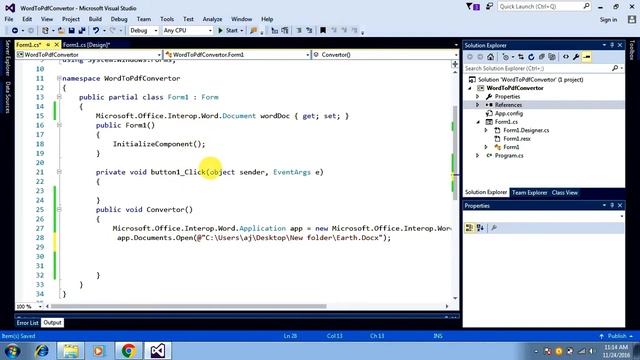Click Alphabetical sort icon in Properties panel

pyautogui.click(x=480, y=228)
